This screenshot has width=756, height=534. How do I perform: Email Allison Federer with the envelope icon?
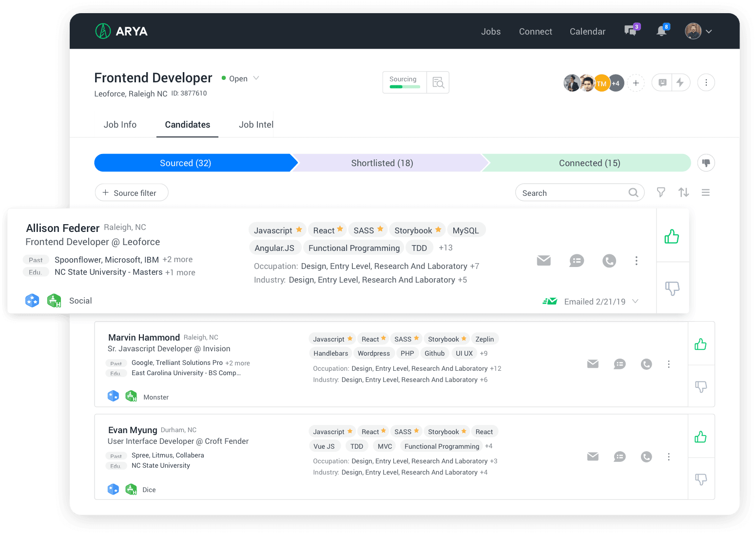click(x=543, y=261)
